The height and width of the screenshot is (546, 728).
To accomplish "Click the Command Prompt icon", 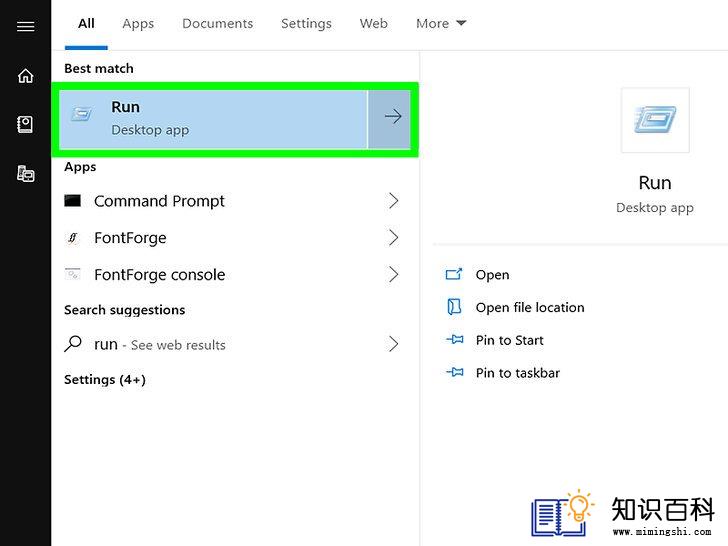I will [x=72, y=201].
